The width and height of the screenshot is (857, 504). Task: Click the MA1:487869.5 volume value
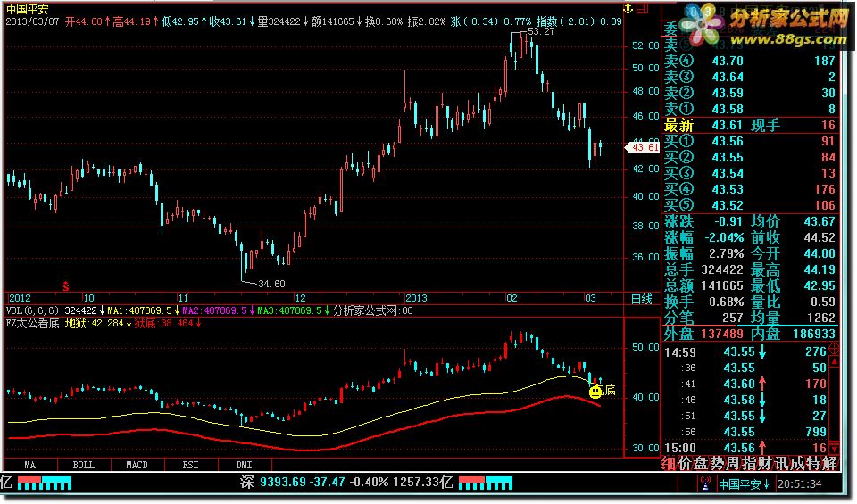point(139,310)
